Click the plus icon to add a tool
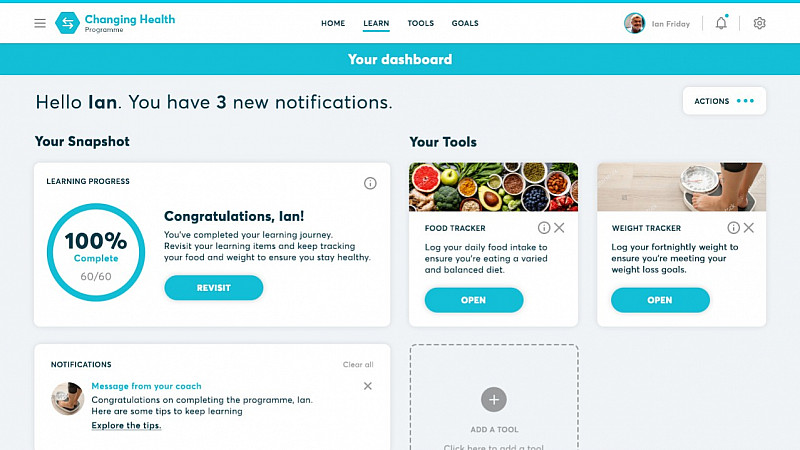Screen dimensions: 800x450 493,399
